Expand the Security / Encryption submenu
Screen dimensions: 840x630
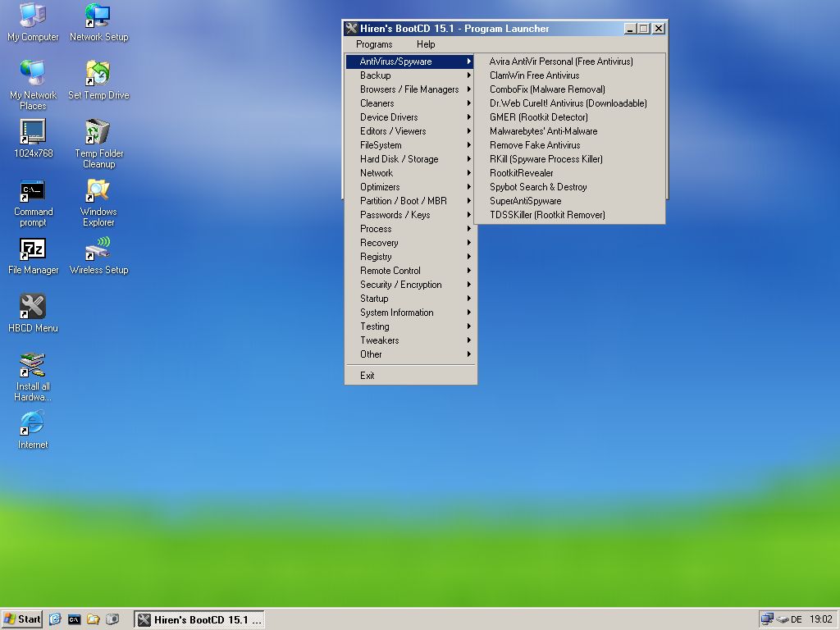pos(410,285)
